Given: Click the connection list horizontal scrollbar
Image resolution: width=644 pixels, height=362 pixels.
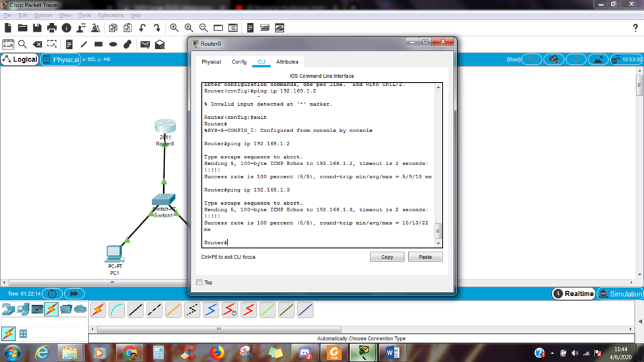Looking at the screenshot, I should coord(219,329).
